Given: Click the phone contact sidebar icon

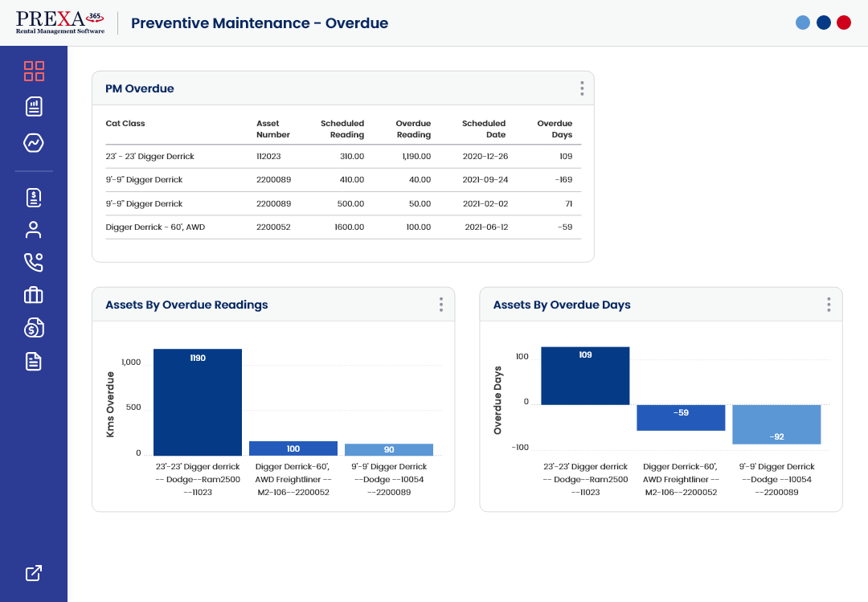Looking at the screenshot, I should coord(34,262).
